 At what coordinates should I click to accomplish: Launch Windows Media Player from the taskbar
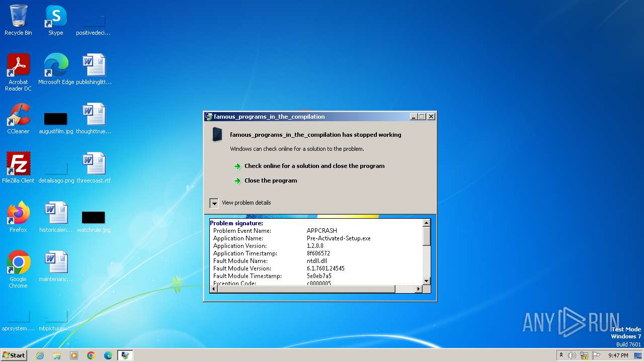pyautogui.click(x=74, y=355)
